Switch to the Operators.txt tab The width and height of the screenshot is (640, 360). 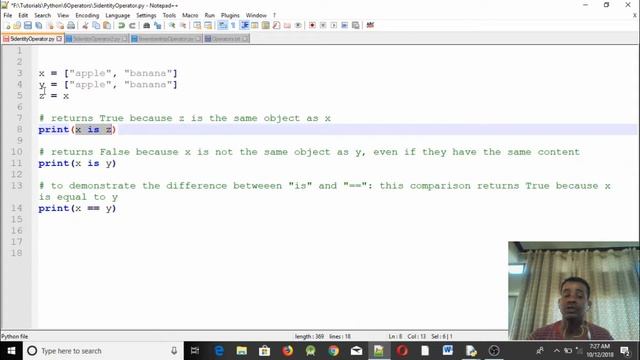(227, 39)
